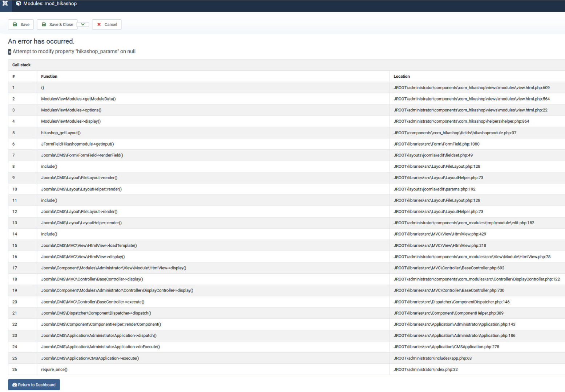The height and width of the screenshot is (392, 565).
Task: Click the Return to Dashboard button
Action: pyautogui.click(x=34, y=385)
